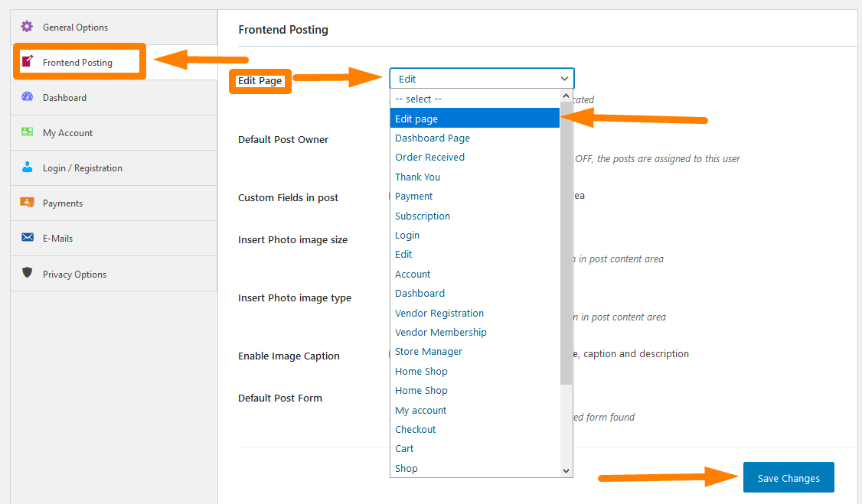Click the E-Mails envelope icon
Screen dimensions: 862x504
tap(27, 237)
